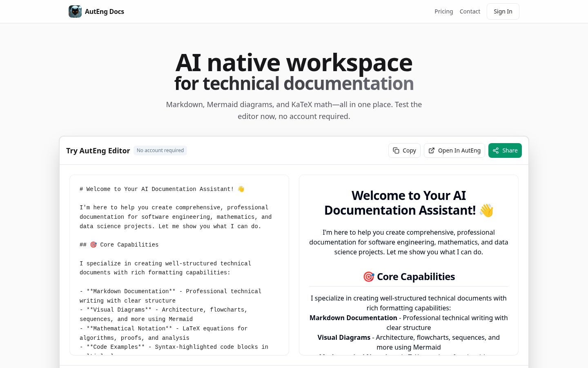Click the AutEng Docs brand name
Image resolution: width=588 pixels, height=368 pixels.
[105, 11]
